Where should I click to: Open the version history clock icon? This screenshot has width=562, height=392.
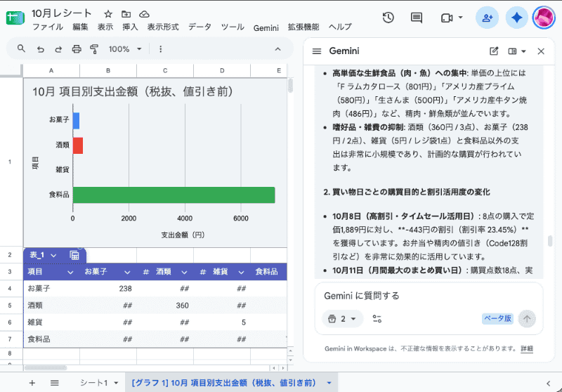tap(388, 18)
